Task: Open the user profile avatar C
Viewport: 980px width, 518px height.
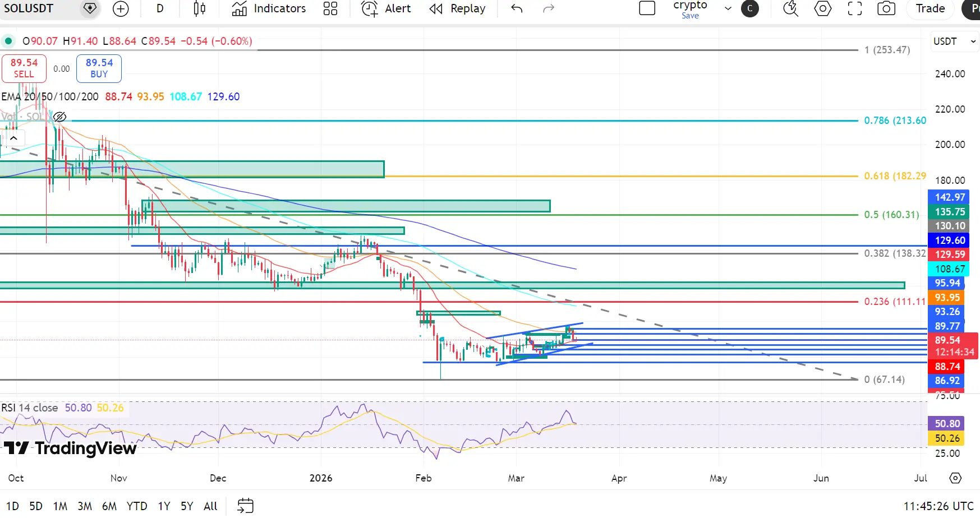Action: [750, 8]
